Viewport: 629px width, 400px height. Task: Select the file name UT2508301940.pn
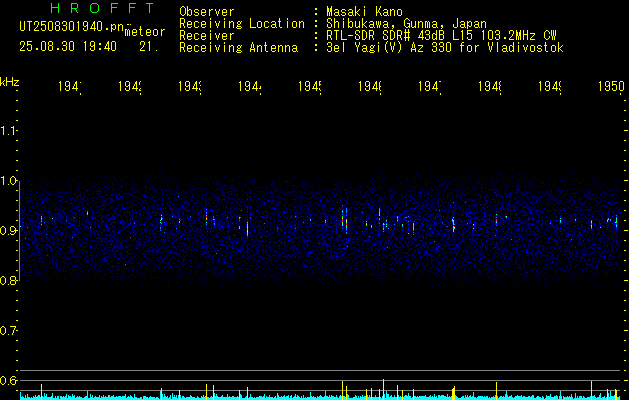[72, 27]
